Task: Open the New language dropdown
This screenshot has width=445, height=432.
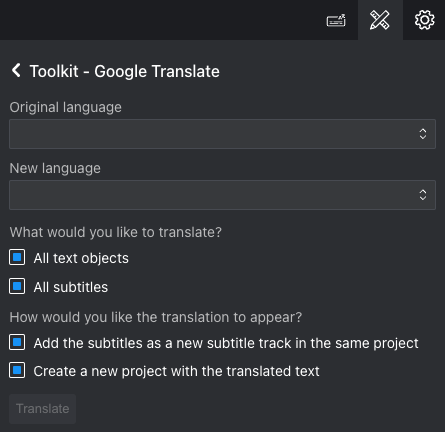Action: tap(222, 195)
